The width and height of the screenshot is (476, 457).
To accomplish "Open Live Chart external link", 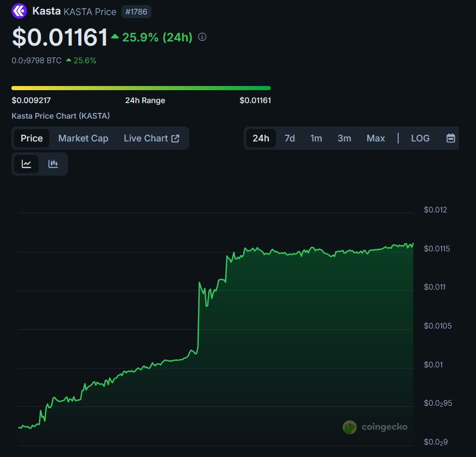I will (x=151, y=138).
